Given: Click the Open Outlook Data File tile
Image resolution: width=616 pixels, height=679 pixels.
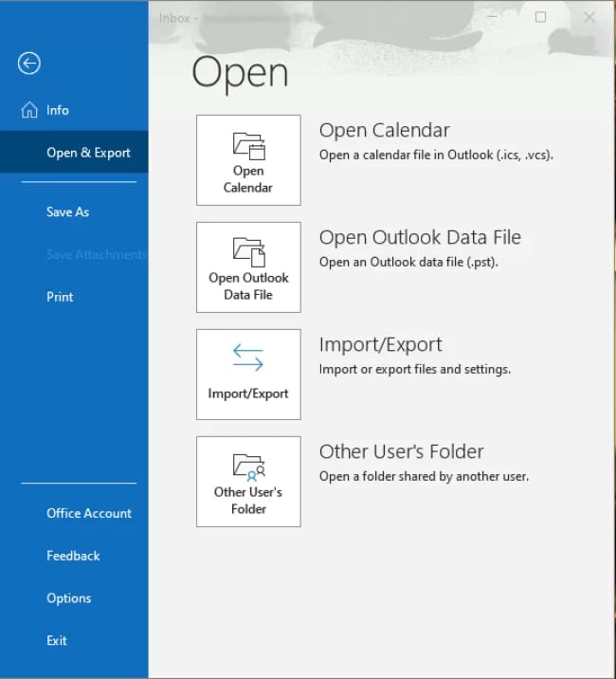Looking at the screenshot, I should point(248,267).
